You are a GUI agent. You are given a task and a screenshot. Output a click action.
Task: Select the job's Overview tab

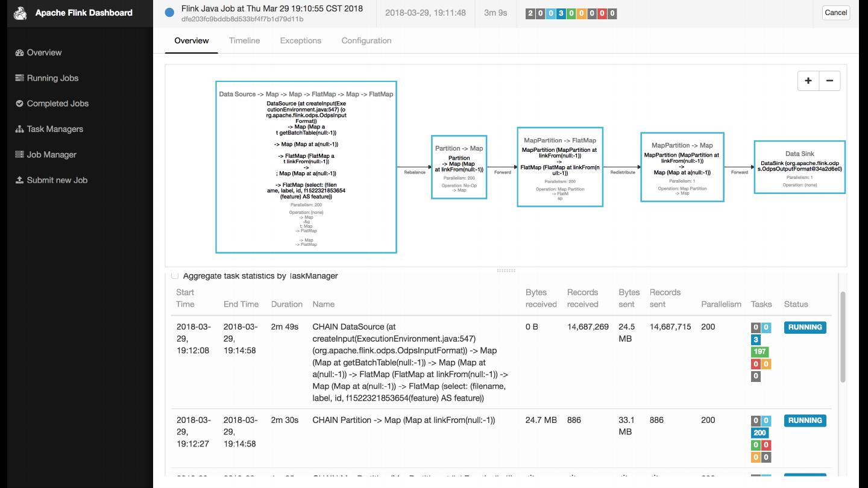(x=192, y=40)
